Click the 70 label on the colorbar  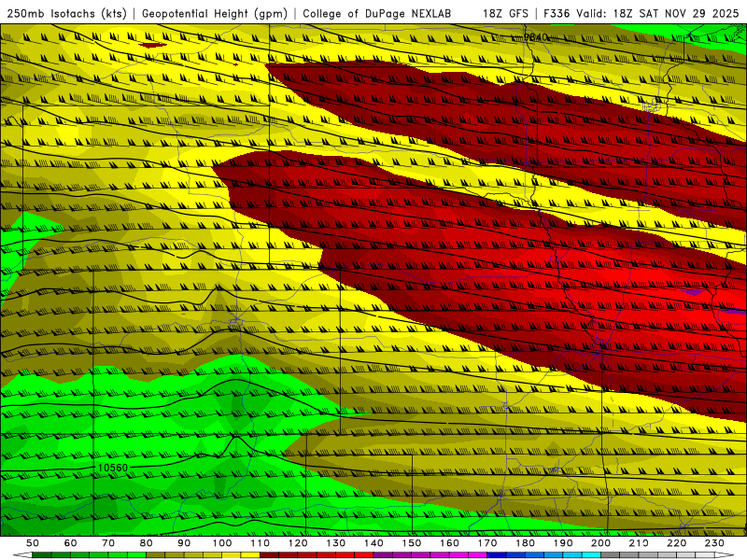(108, 543)
